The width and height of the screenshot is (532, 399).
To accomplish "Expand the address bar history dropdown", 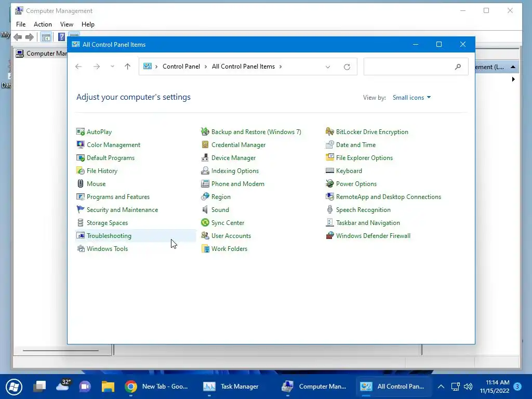I will [x=328, y=67].
